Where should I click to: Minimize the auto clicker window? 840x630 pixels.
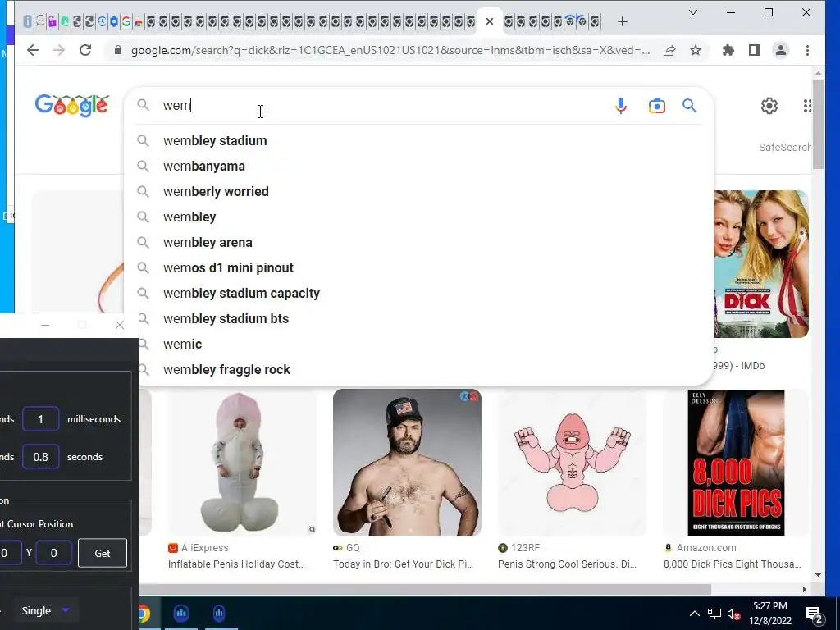pyautogui.click(x=45, y=325)
